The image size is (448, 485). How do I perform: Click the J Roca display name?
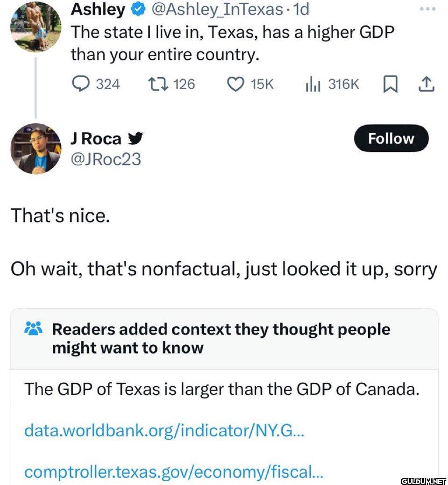pyautogui.click(x=96, y=139)
